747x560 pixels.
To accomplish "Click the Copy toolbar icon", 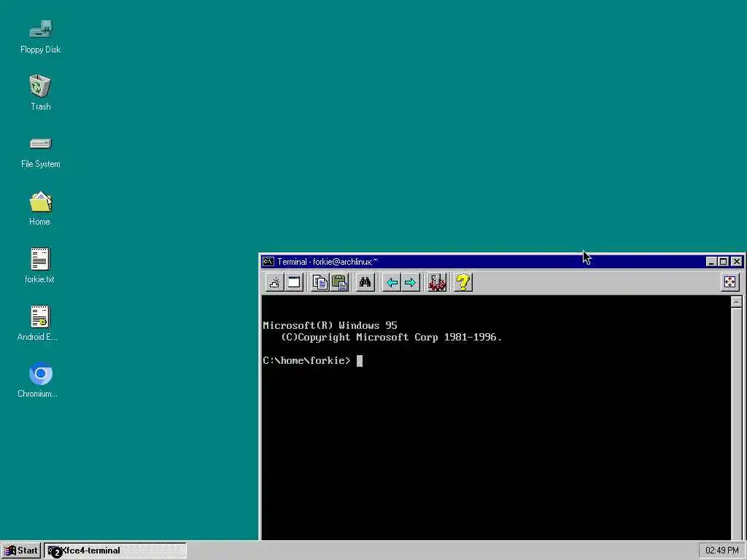I will click(x=320, y=282).
